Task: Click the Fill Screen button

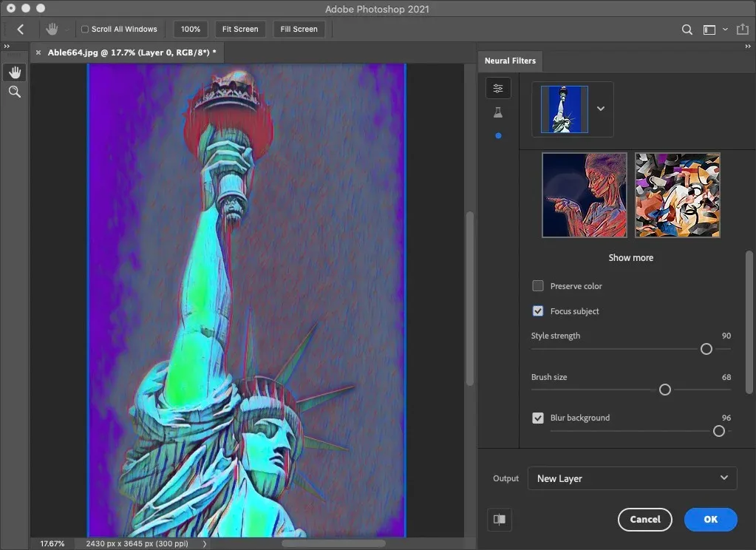Action: (x=299, y=29)
